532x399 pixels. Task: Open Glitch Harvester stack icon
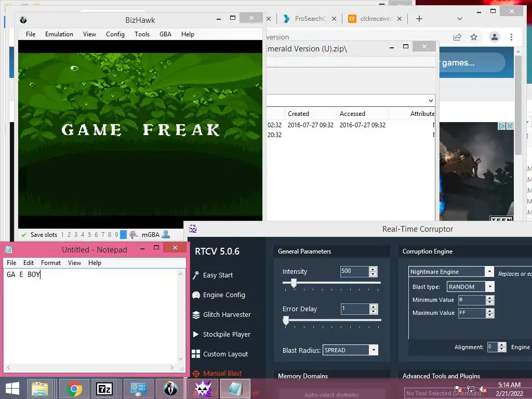(x=196, y=315)
